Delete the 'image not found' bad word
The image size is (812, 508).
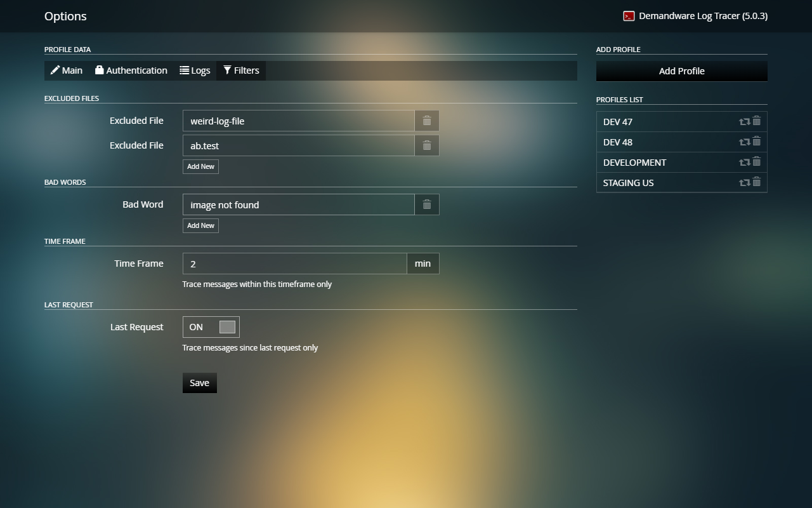(426, 204)
